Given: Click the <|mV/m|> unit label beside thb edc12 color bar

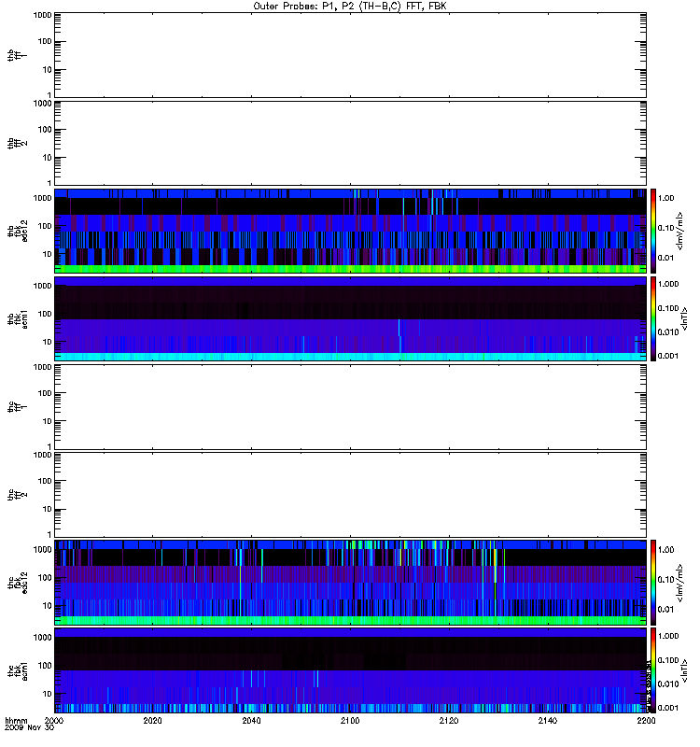Looking at the screenshot, I should pos(680,231).
